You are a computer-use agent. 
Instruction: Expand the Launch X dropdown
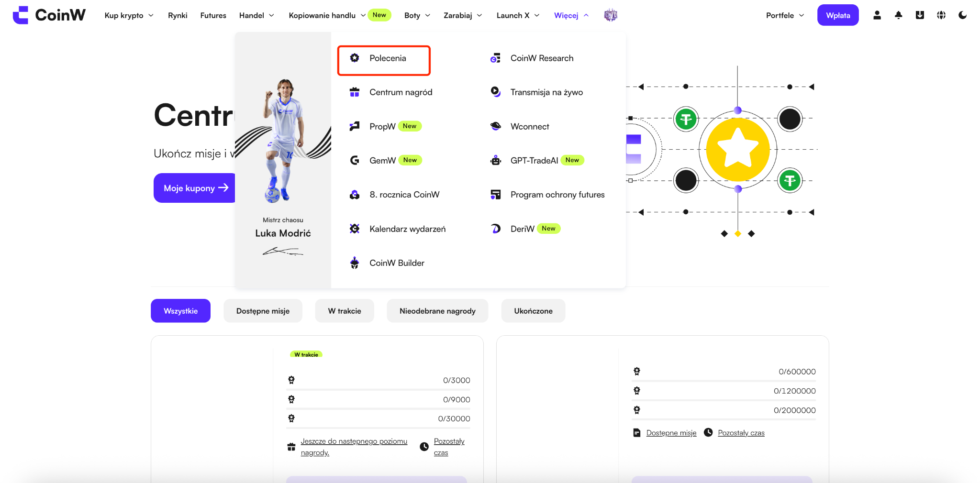point(518,15)
